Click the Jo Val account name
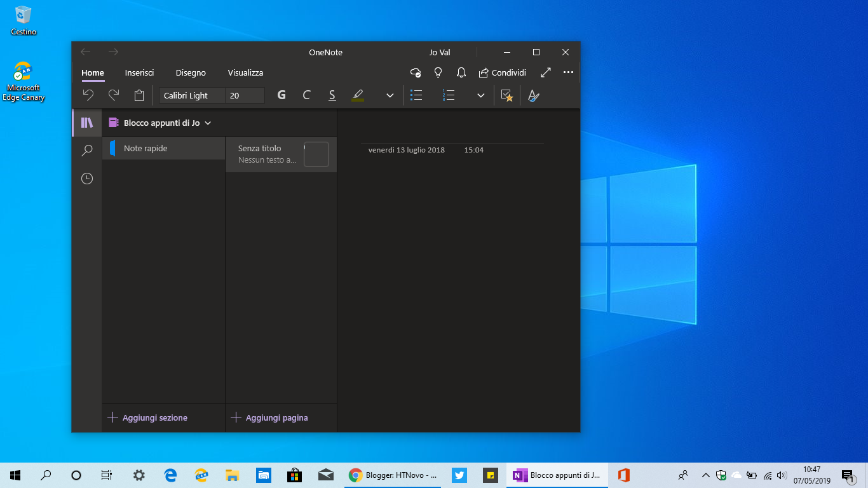868x488 pixels. coord(440,53)
